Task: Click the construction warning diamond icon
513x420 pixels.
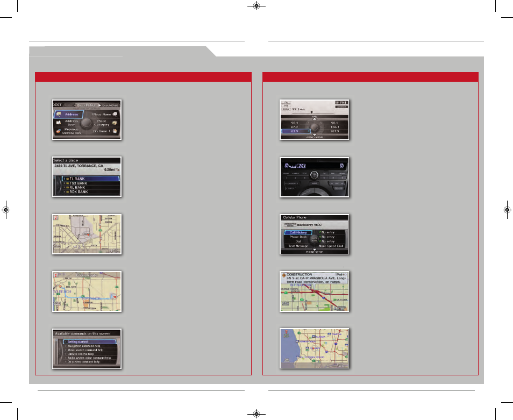Action: (x=283, y=275)
